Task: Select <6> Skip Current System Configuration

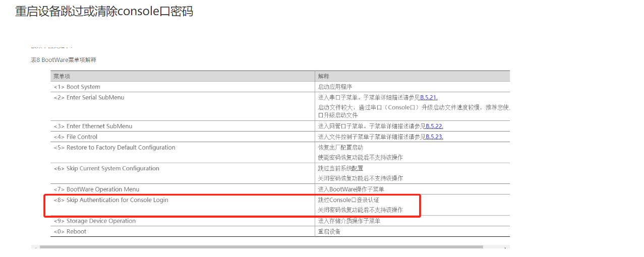Action: 106,168
